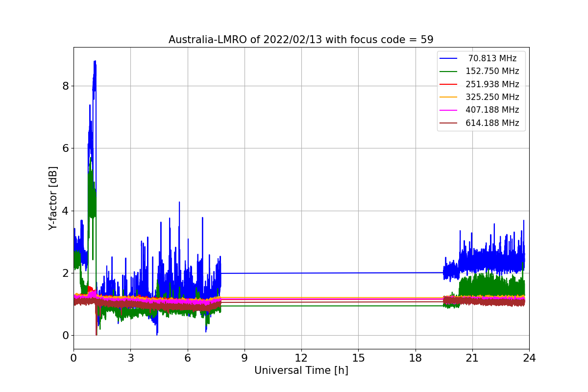
Task: Click x-axis tick label 6 on time axis
Action: coord(187,358)
